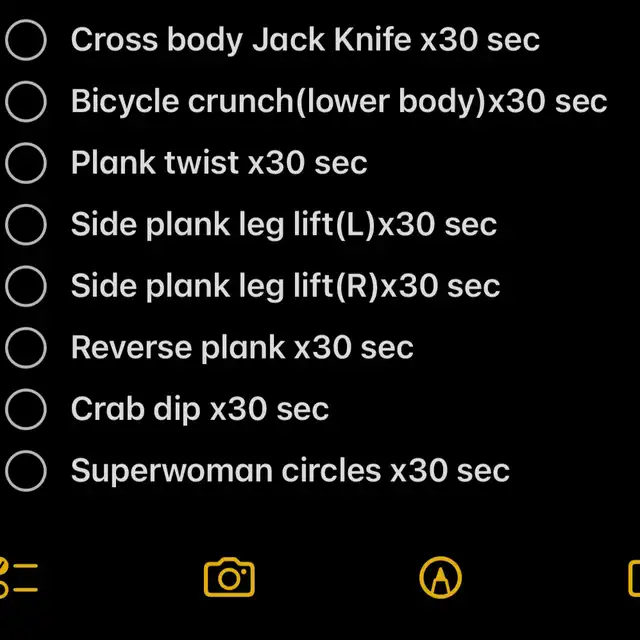This screenshot has height=640, width=640.
Task: Check off Cross body Jack Knife item
Action: tap(26, 40)
